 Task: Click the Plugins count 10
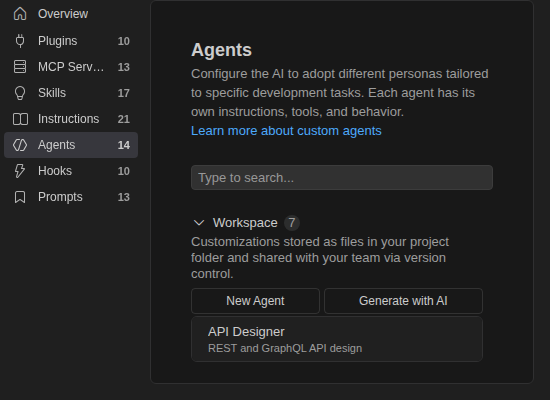point(123,41)
